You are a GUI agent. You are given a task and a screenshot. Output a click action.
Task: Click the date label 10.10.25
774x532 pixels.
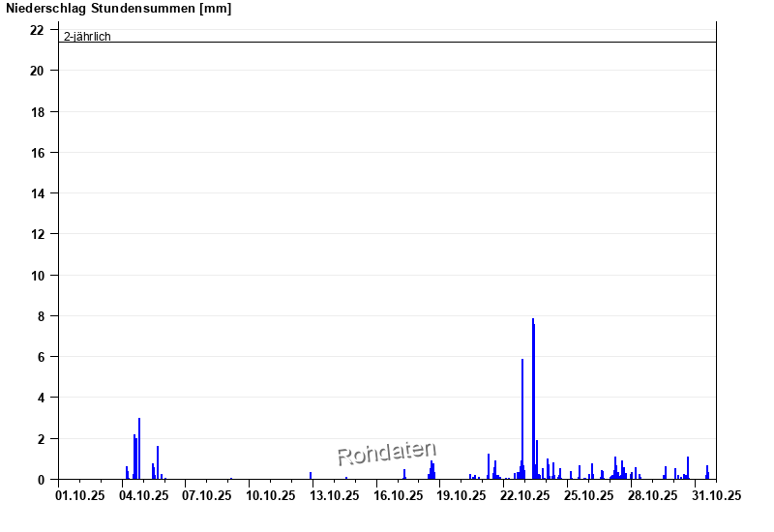click(x=271, y=495)
